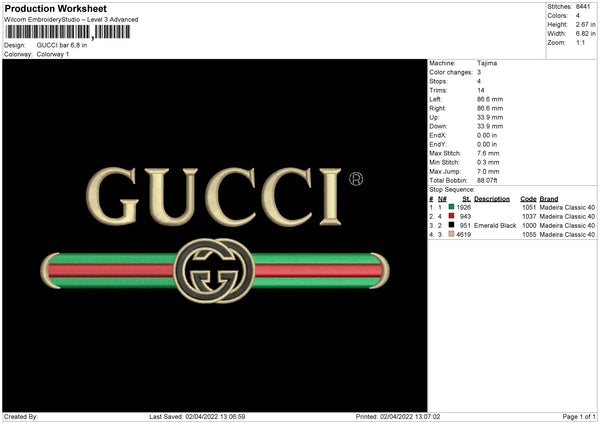The height and width of the screenshot is (424, 600).
Task: Click the red thread color swatch
Action: [451, 216]
